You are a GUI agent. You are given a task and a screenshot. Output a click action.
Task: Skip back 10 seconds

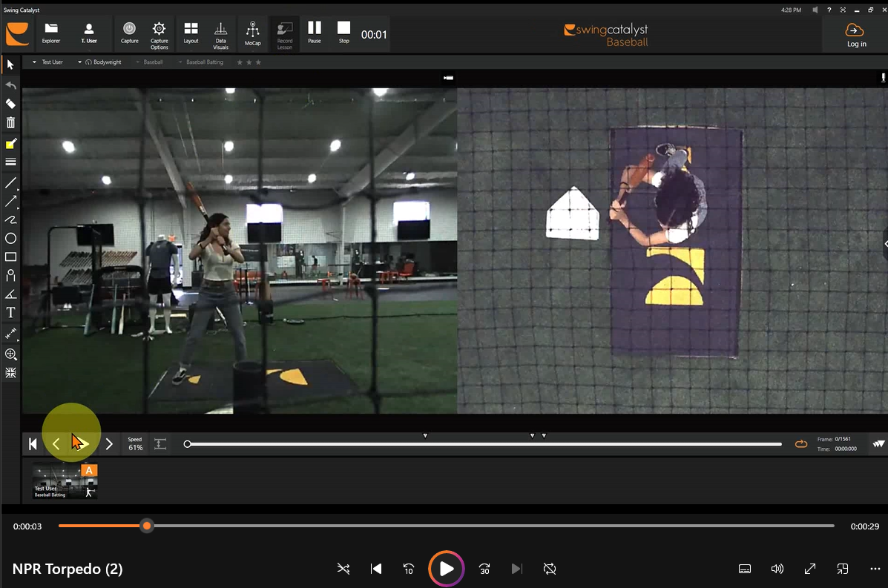click(408, 569)
